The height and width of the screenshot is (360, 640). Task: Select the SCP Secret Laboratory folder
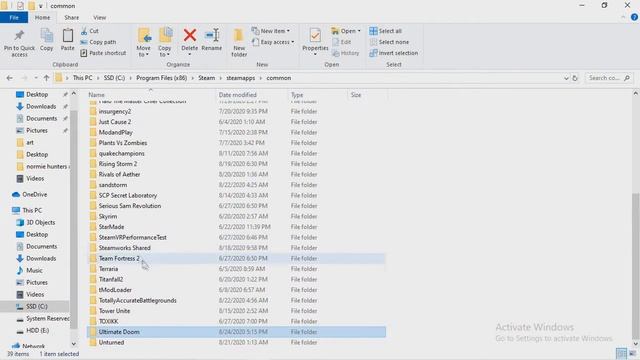(236, 196)
